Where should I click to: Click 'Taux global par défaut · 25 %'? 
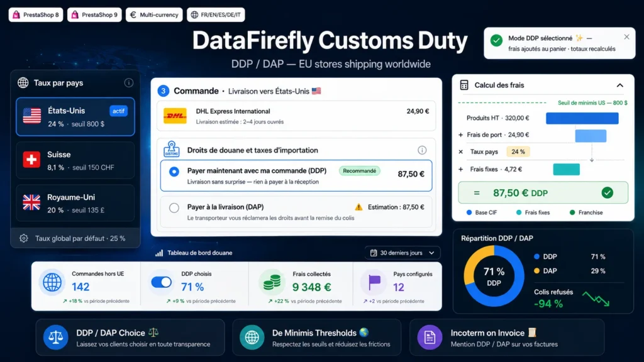[x=80, y=238]
